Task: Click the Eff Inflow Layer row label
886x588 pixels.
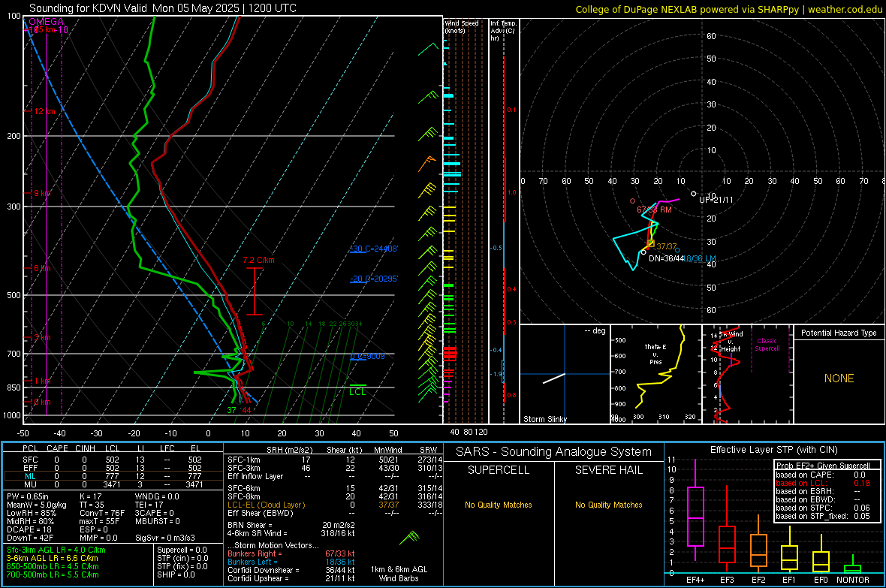Action: pyautogui.click(x=255, y=476)
